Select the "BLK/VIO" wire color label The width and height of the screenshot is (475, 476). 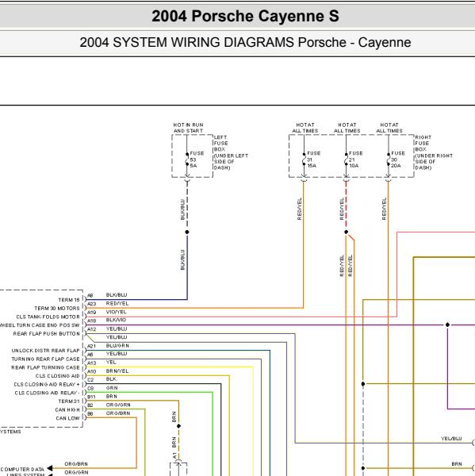coord(117,320)
